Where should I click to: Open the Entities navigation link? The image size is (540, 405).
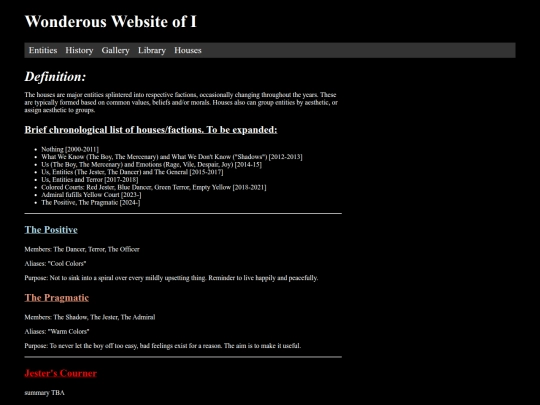(43, 50)
